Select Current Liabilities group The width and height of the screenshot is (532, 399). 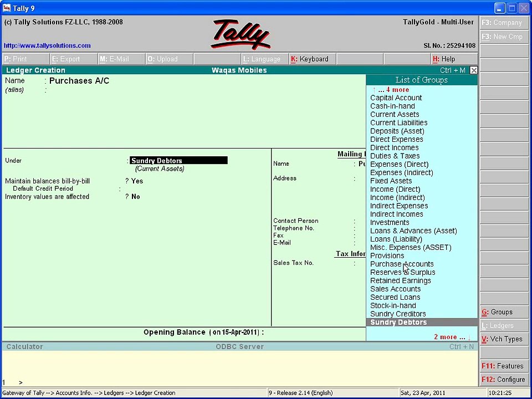398,122
